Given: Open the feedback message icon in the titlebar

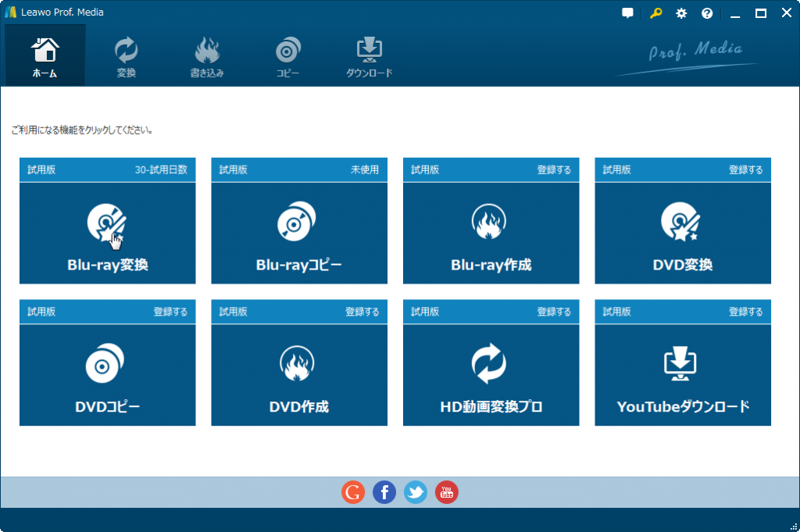Looking at the screenshot, I should coord(627,12).
